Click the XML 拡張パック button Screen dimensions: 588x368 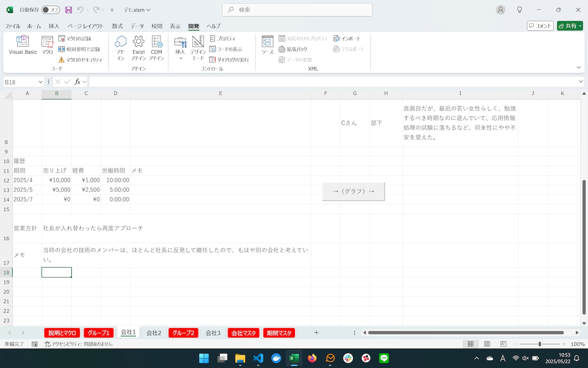tap(293, 49)
